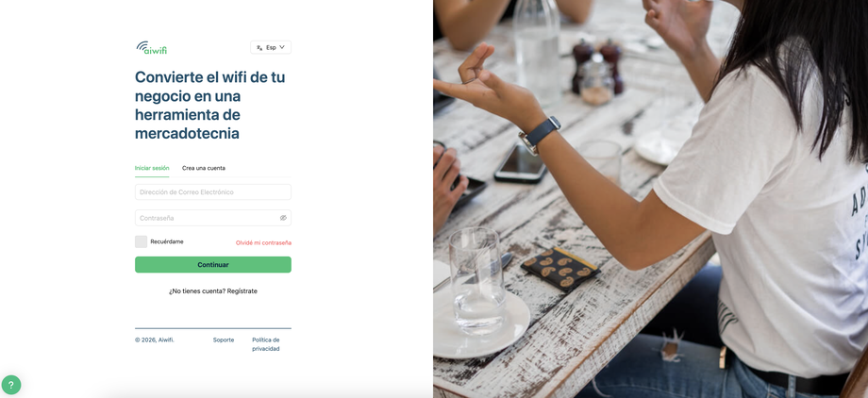Screen dimensions: 868x398
Task: Switch to the Iniciar sesión tab
Action: (152, 168)
